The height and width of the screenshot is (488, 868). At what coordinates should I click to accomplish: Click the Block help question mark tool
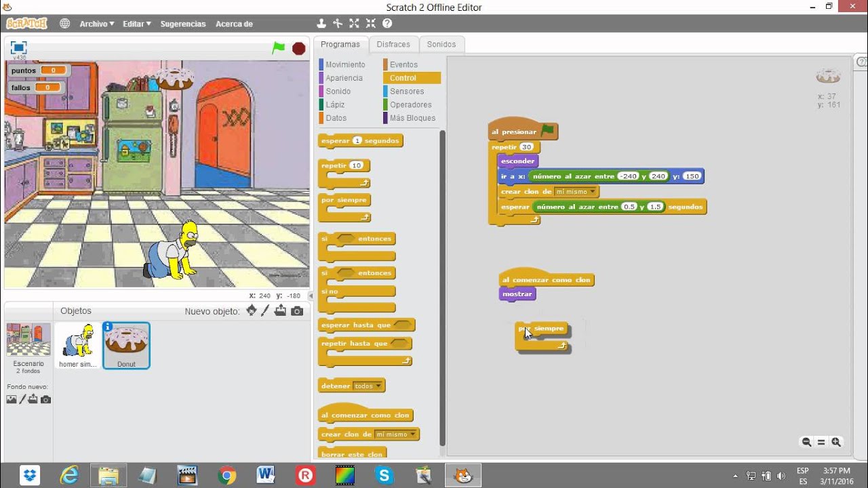[x=387, y=24]
